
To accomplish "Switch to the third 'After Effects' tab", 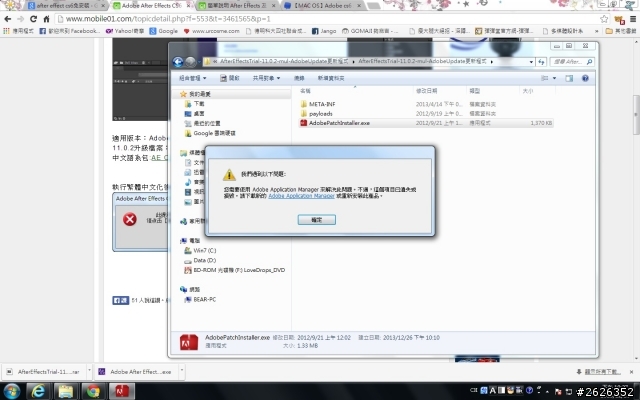I will [x=237, y=6].
